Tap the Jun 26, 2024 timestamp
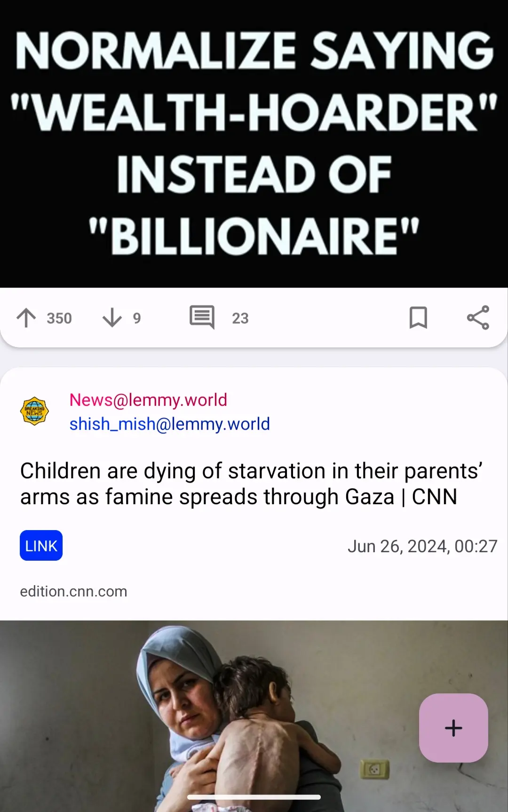The image size is (508, 812). (x=422, y=546)
